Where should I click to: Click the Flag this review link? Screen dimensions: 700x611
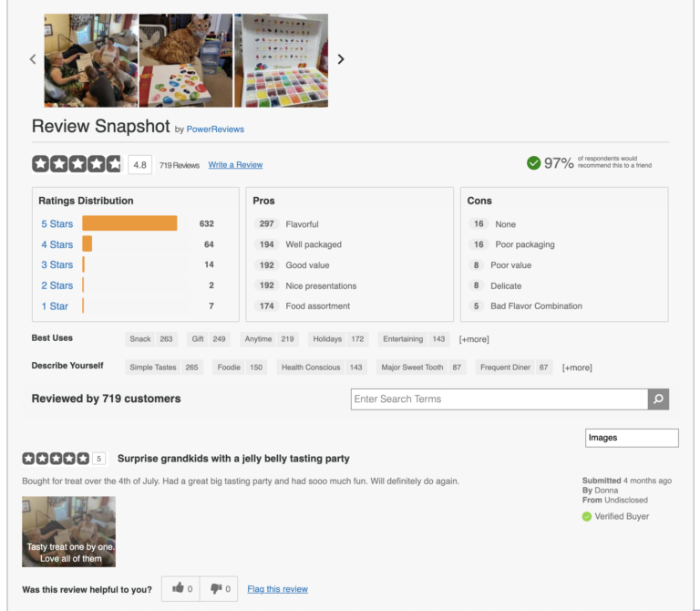point(277,589)
